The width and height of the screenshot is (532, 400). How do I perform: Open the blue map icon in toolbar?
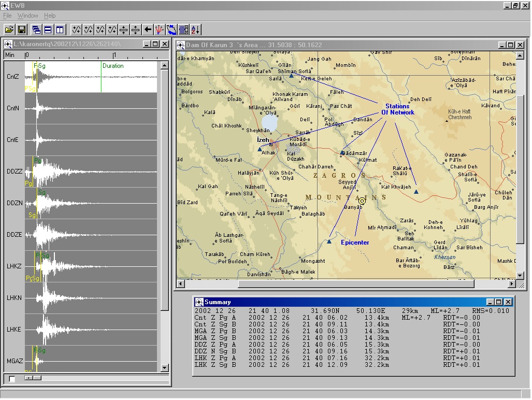point(171,30)
